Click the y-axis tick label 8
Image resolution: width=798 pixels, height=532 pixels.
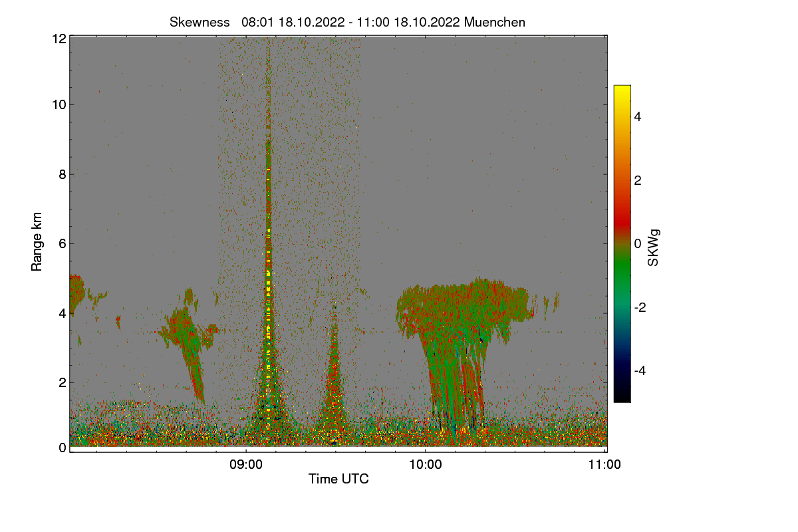click(62, 174)
